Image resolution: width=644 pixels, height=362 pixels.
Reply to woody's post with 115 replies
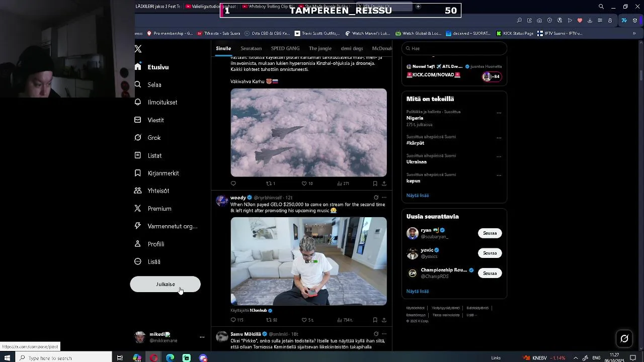(x=236, y=320)
